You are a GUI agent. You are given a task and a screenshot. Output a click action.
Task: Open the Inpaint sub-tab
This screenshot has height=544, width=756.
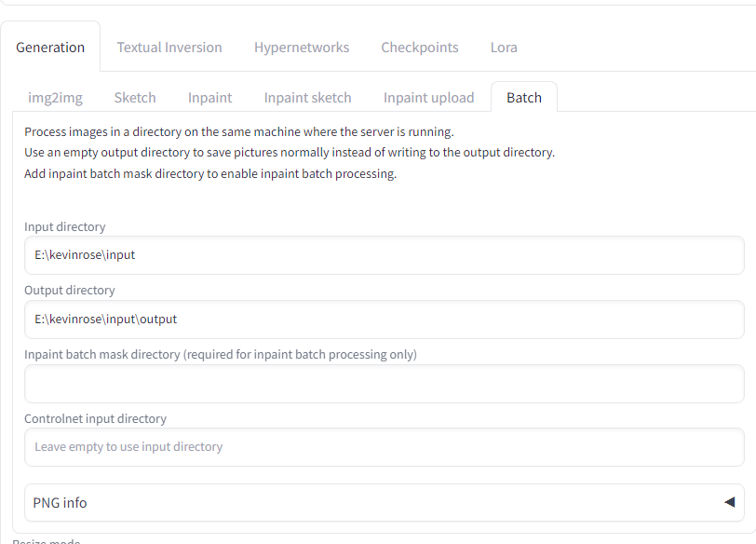[210, 98]
